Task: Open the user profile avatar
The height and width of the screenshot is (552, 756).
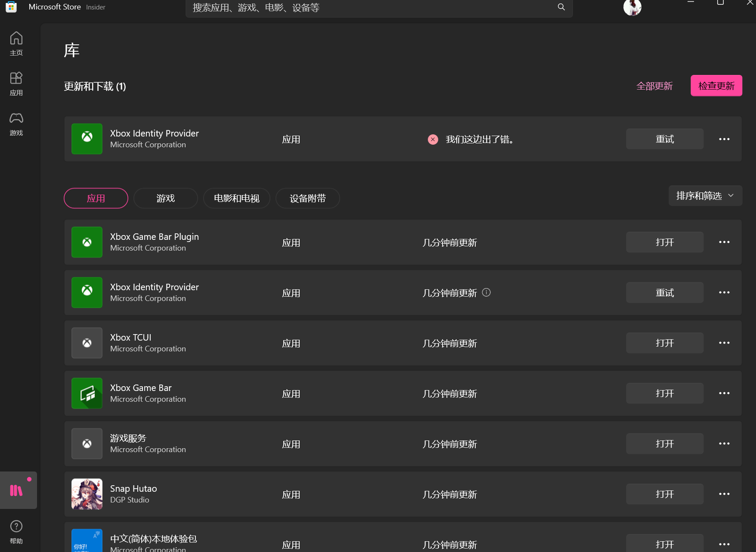Action: point(632,7)
